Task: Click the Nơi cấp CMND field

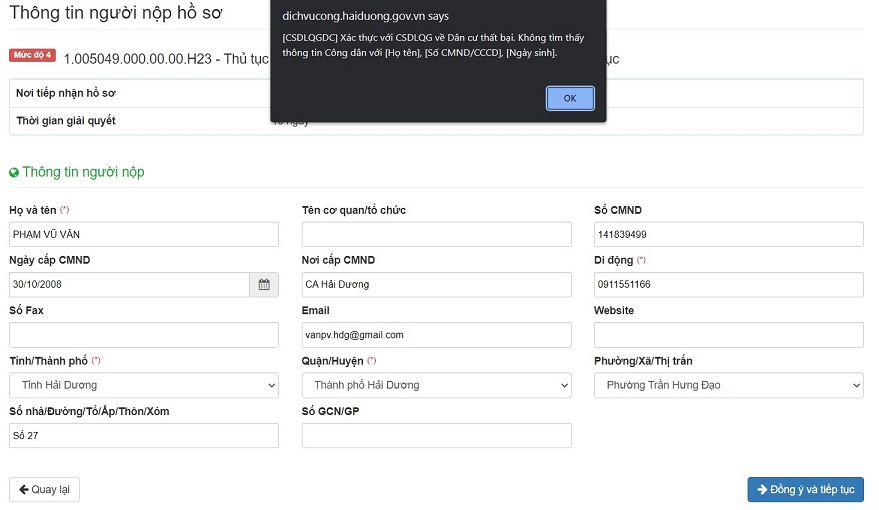Action: [436, 285]
